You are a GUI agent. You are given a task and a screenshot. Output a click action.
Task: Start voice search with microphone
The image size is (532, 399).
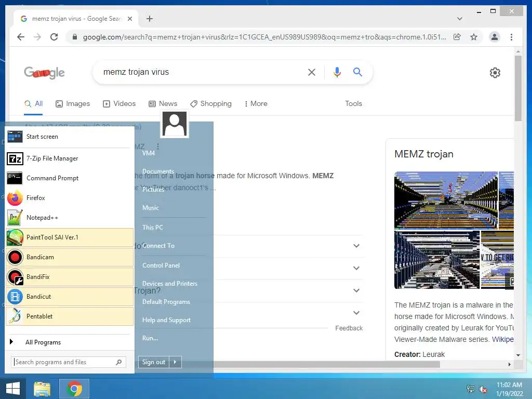pyautogui.click(x=337, y=72)
